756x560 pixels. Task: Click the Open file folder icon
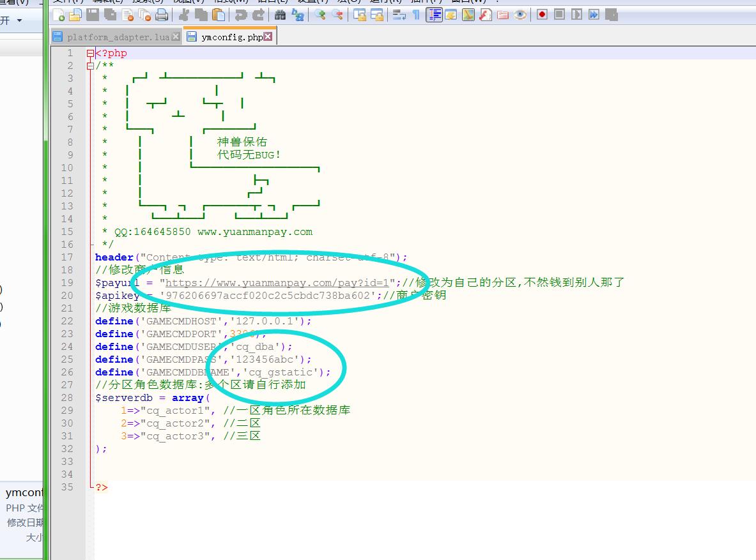[75, 15]
